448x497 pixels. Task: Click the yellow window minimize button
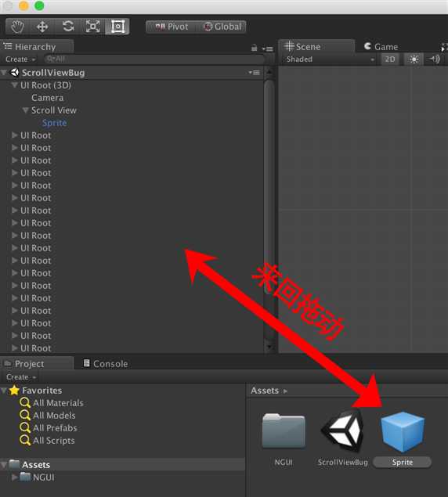click(x=23, y=6)
